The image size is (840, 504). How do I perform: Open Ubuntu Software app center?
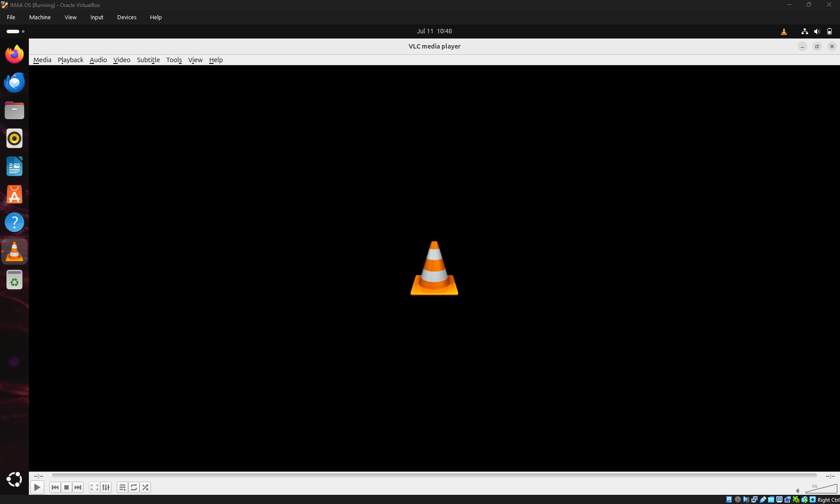[x=14, y=194]
